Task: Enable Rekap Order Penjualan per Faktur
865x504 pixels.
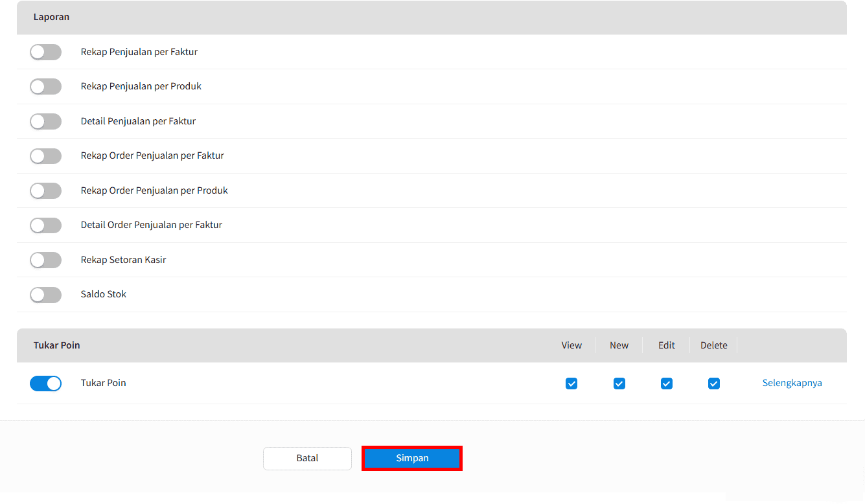Action: (x=45, y=156)
